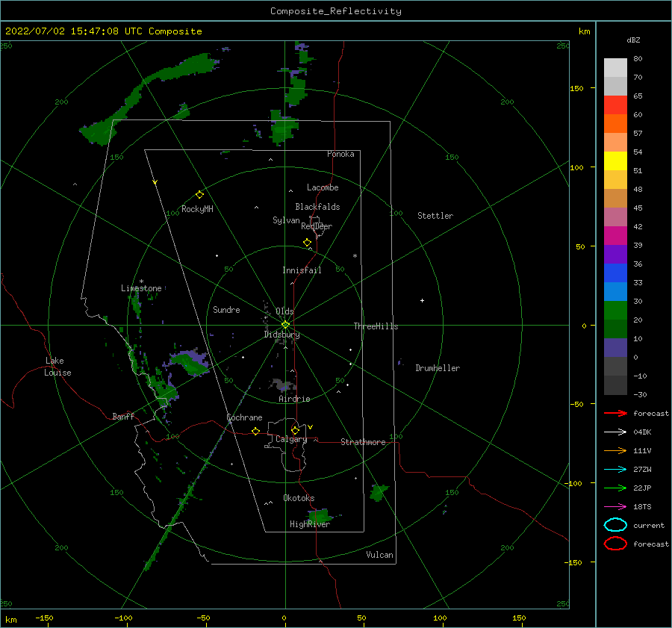Select the HighRiver label
The image size is (672, 628).
click(x=310, y=524)
